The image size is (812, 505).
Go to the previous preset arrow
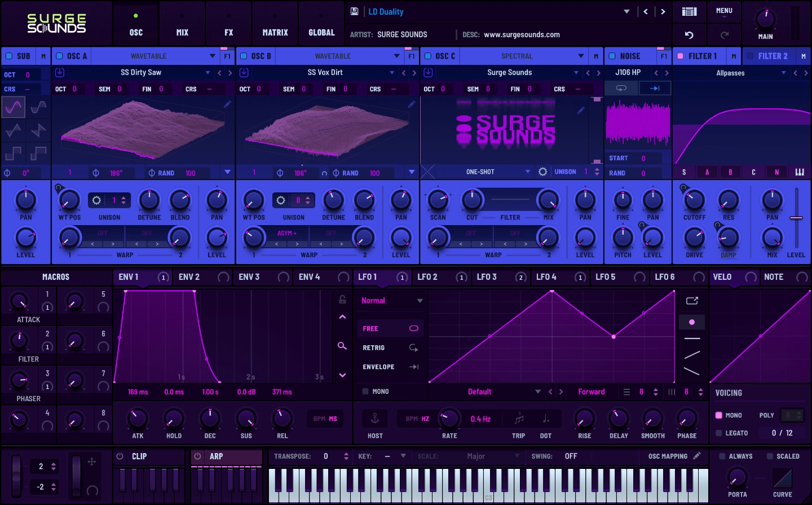[x=646, y=11]
